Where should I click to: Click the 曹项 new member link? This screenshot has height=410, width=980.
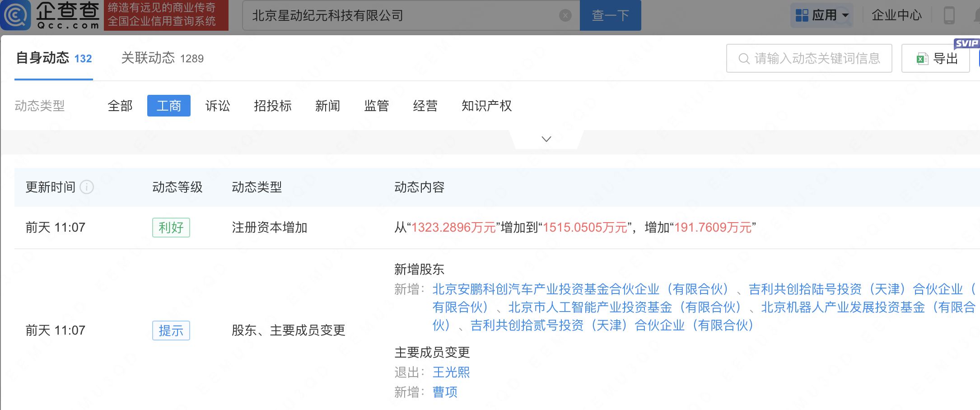[445, 392]
